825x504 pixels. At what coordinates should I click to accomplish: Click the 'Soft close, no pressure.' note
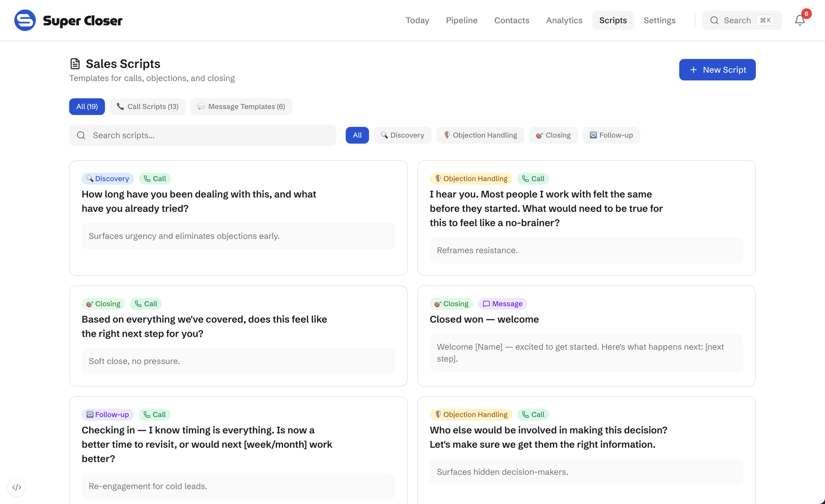pyautogui.click(x=238, y=361)
